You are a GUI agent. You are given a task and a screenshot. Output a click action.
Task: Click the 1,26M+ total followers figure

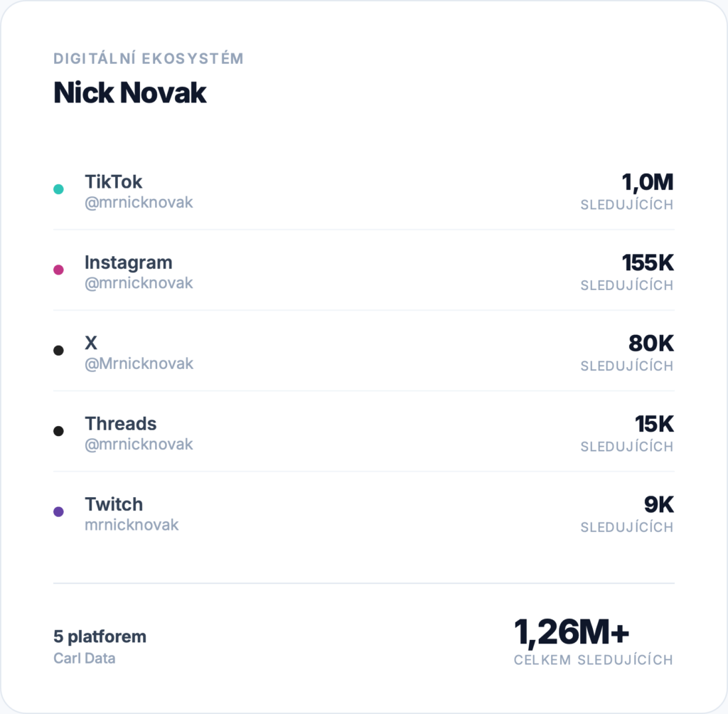click(572, 632)
